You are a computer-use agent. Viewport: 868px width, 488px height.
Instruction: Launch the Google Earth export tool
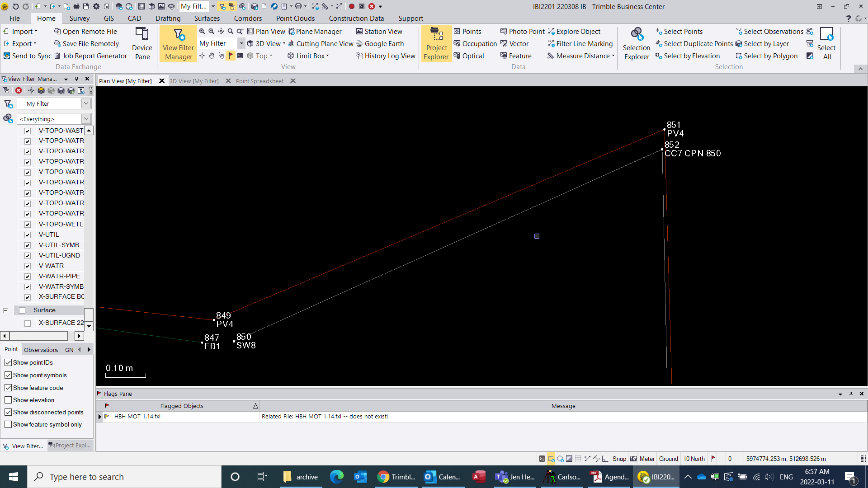[x=381, y=43]
